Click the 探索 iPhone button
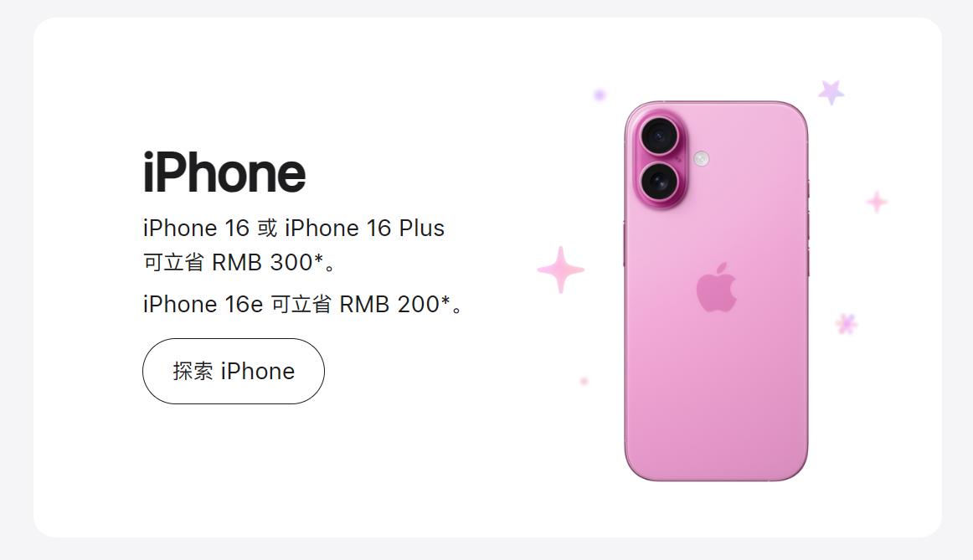 [234, 371]
